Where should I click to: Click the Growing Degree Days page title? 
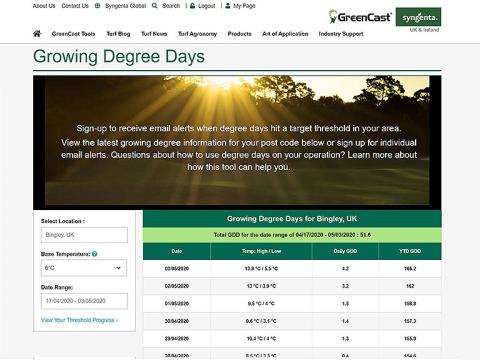[119, 56]
